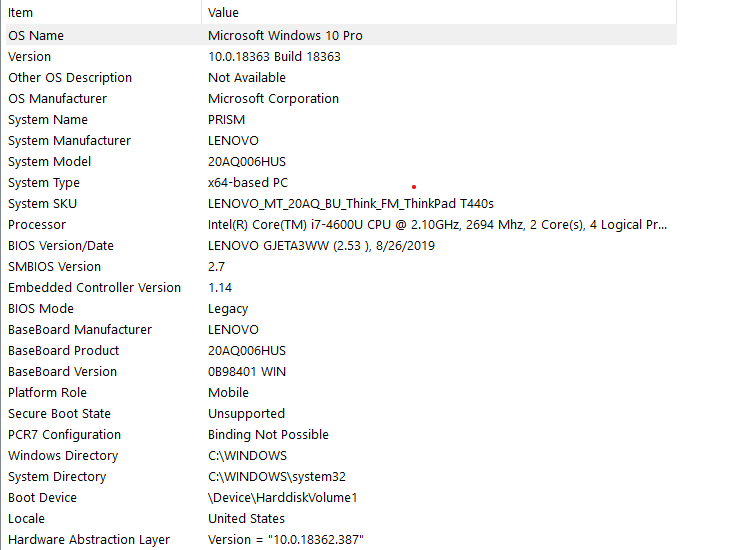
Task: Click the Microsoft Corporation value
Action: (274, 98)
